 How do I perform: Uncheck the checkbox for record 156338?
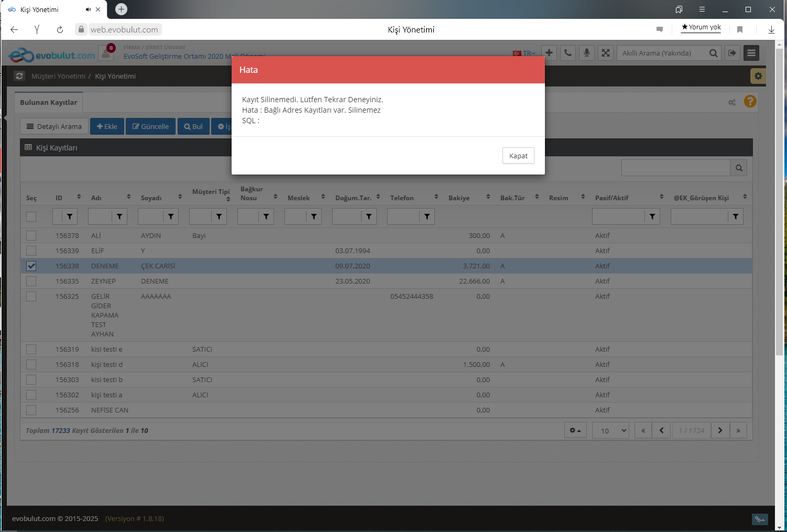31,266
